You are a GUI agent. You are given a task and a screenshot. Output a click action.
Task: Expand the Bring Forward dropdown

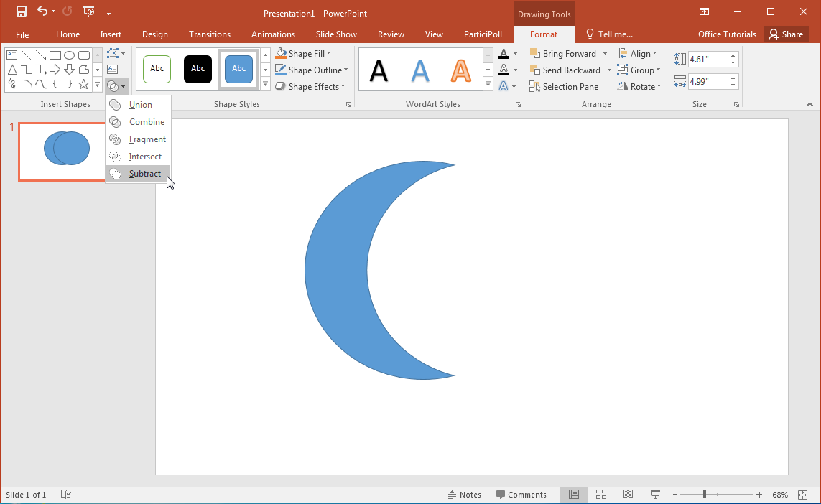(606, 53)
